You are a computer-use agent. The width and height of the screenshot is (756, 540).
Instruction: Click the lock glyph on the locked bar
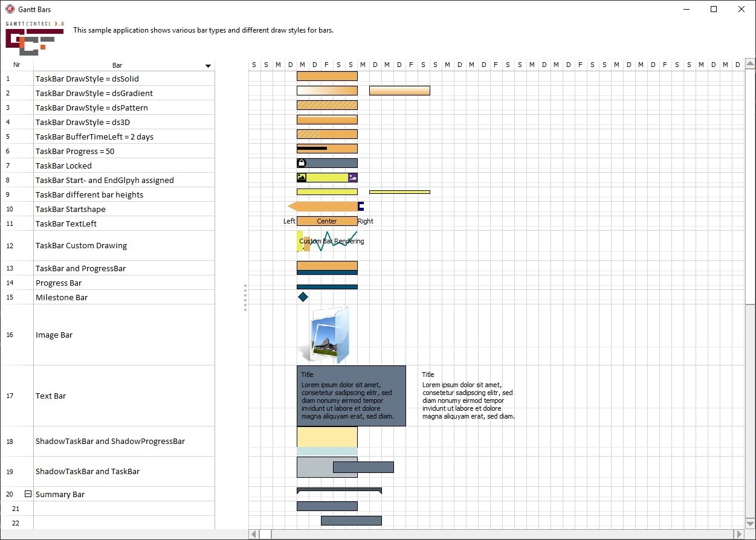302,163
